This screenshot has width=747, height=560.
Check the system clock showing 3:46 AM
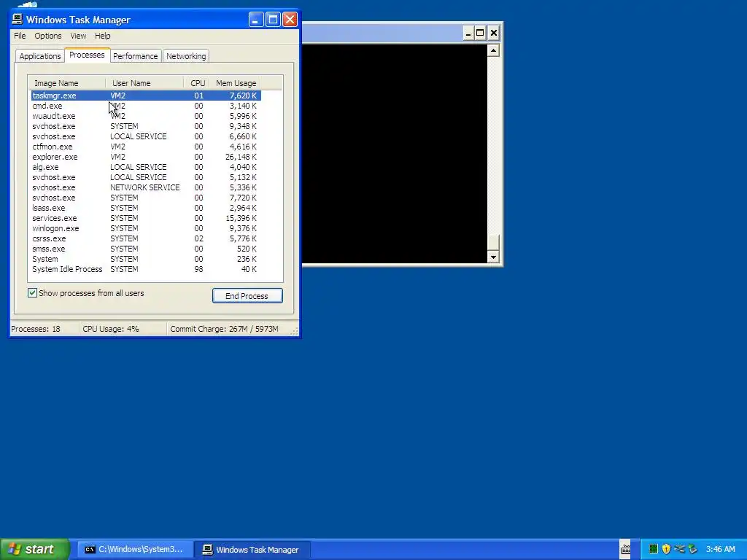tap(720, 549)
